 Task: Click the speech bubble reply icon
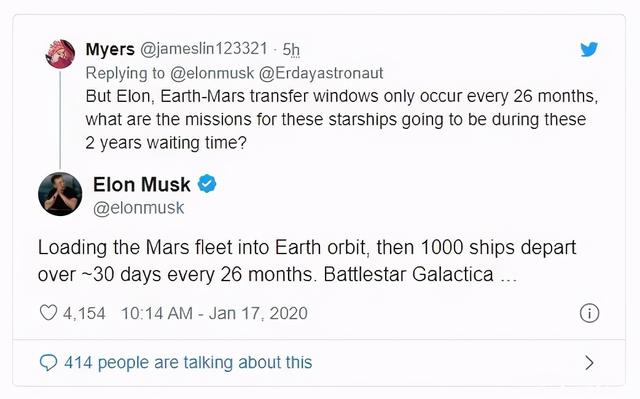48,363
